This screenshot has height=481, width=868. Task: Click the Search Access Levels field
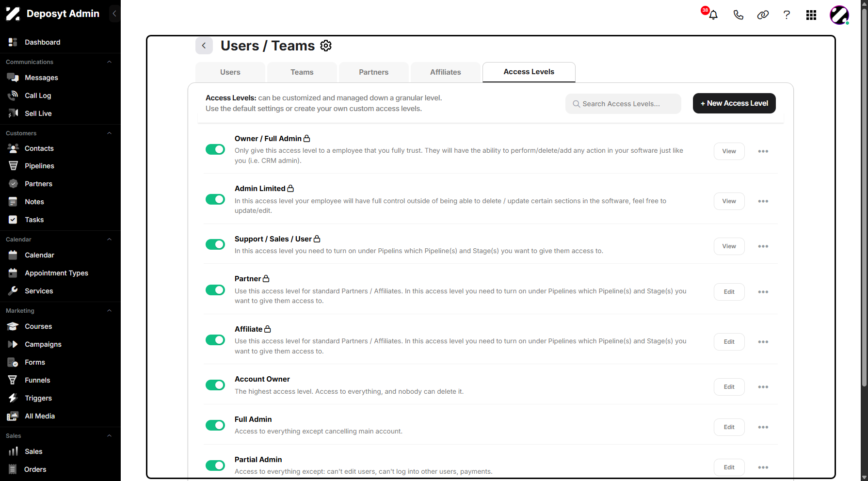click(x=623, y=104)
